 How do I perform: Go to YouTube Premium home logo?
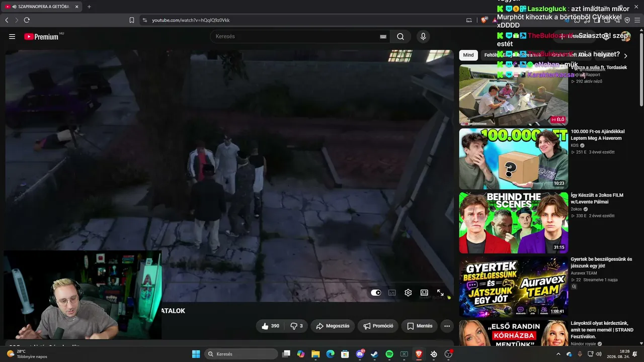[41, 37]
